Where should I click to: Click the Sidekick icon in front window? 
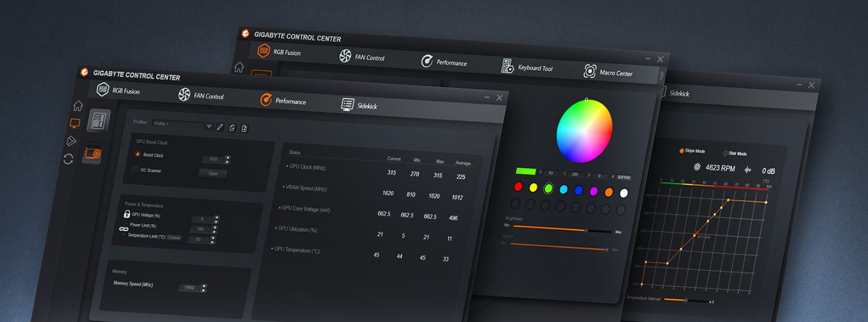point(348,105)
